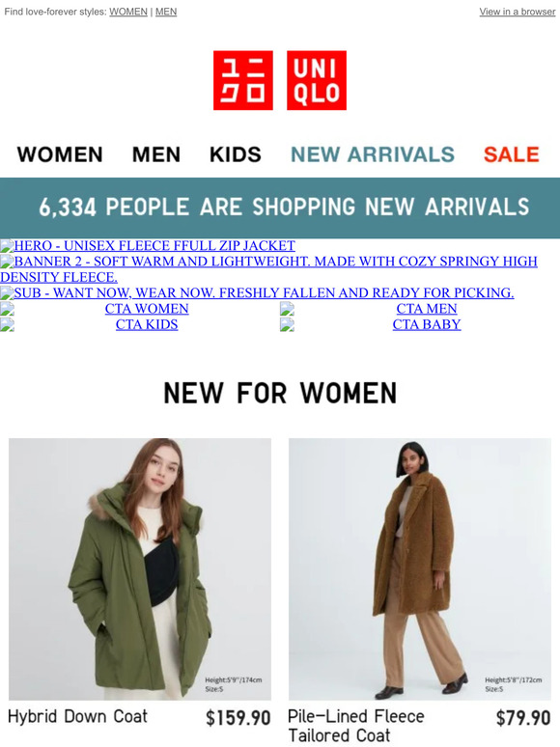The height and width of the screenshot is (747, 560).
Task: Go to the KIDS navigation section
Action: coord(236,154)
